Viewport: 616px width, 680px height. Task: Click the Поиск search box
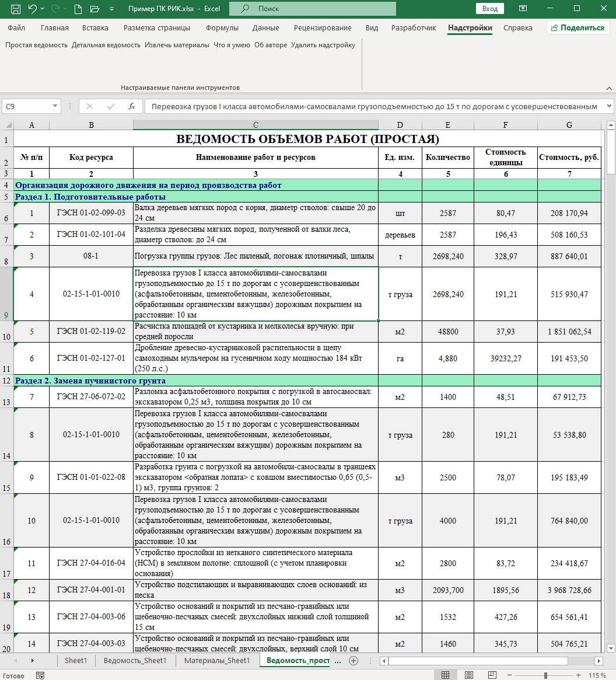coord(313,9)
